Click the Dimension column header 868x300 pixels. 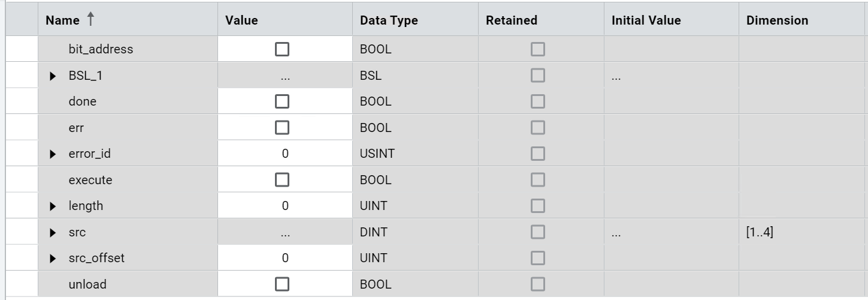coord(777,20)
